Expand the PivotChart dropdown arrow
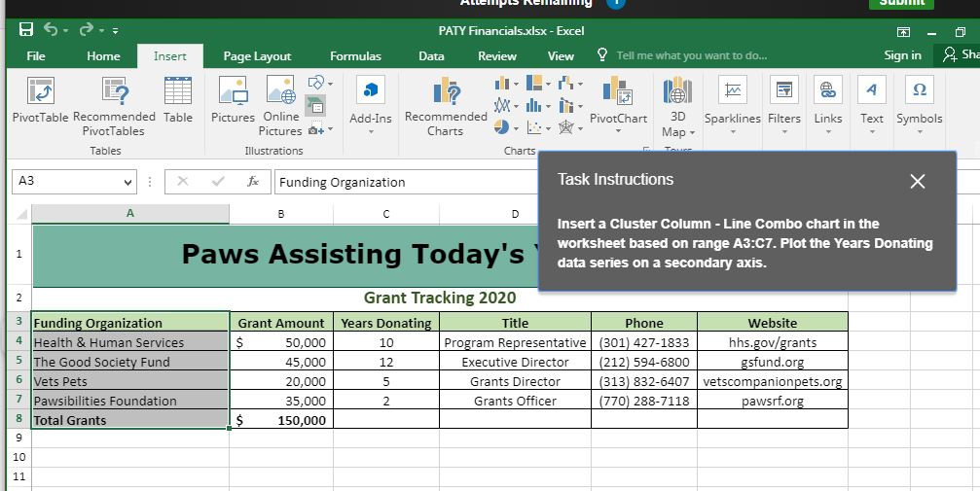This screenshot has height=491, width=980. coord(618,132)
